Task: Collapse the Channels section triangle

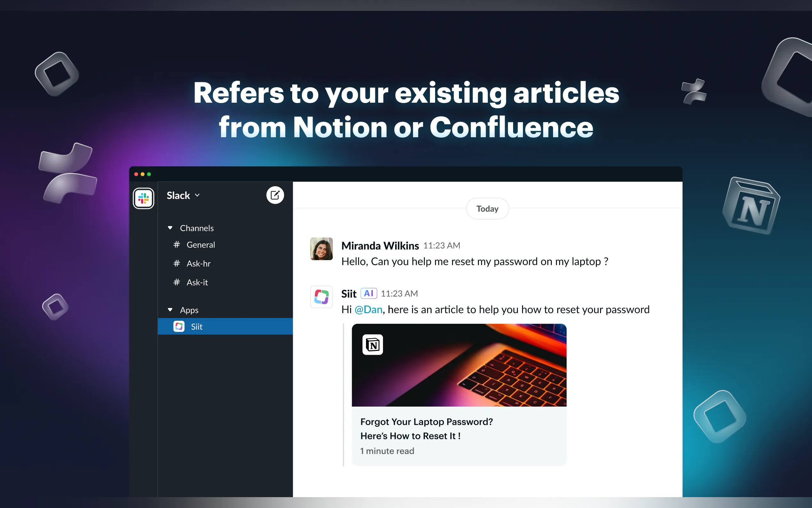Action: 170,228
